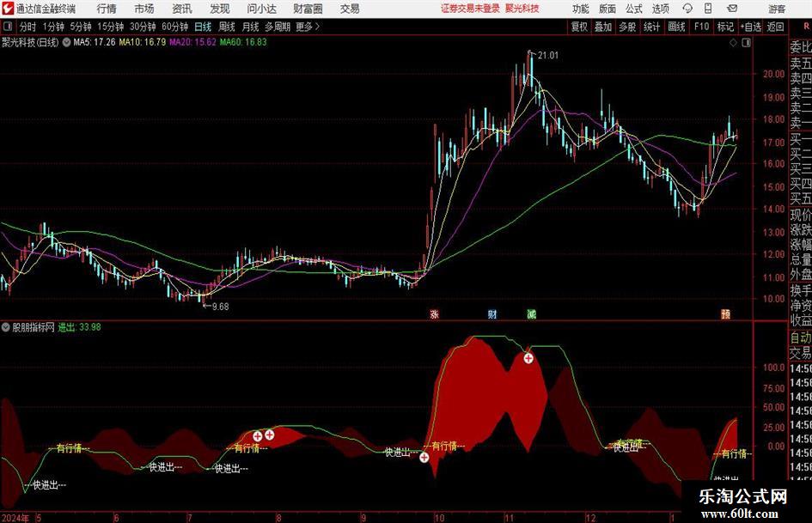Open the 功能 menu
Screen dimensions: 812x523
pyautogui.click(x=581, y=9)
